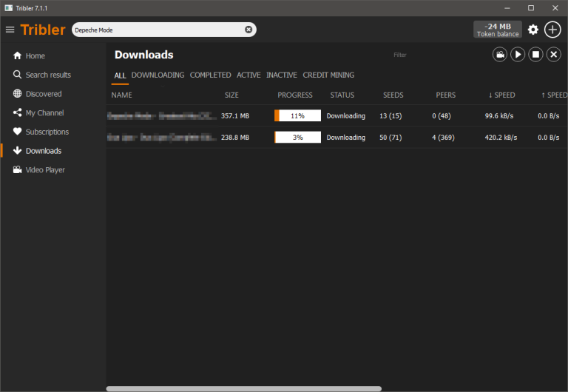Sort downloads by SEEDS column
568x392 pixels.
[x=393, y=95]
